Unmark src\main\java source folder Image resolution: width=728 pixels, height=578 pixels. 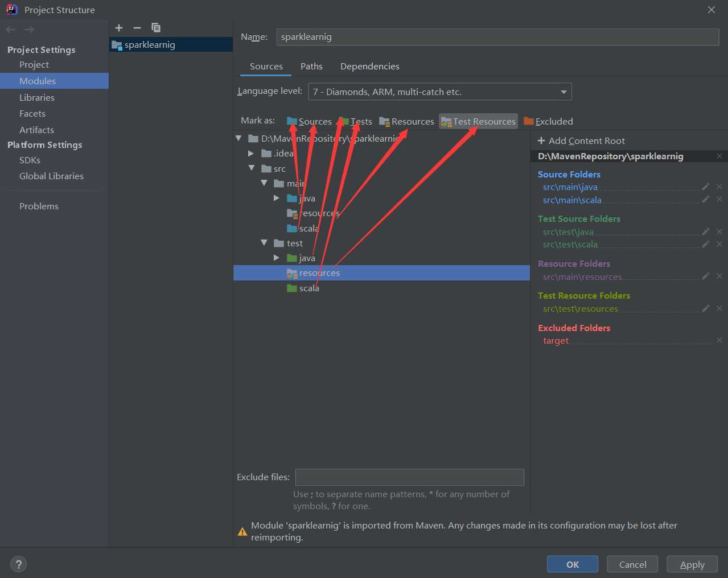pos(719,187)
